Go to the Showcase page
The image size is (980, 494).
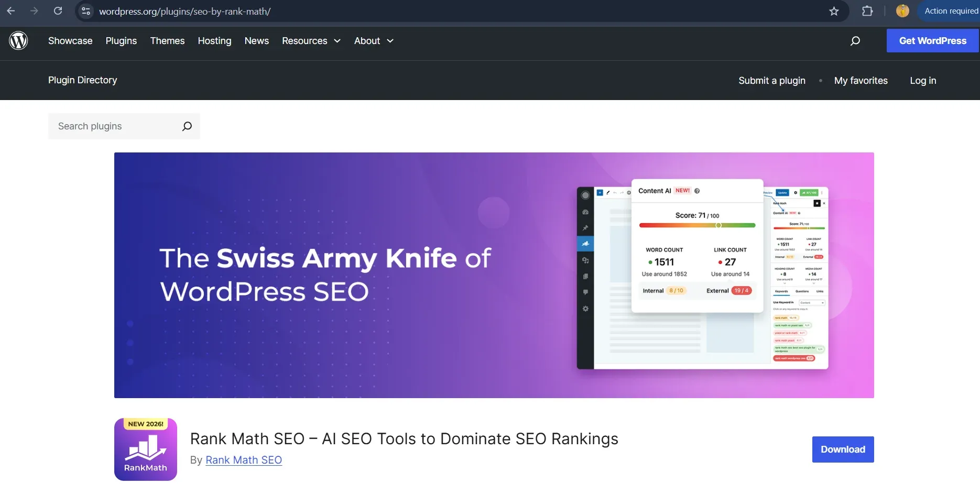(70, 41)
